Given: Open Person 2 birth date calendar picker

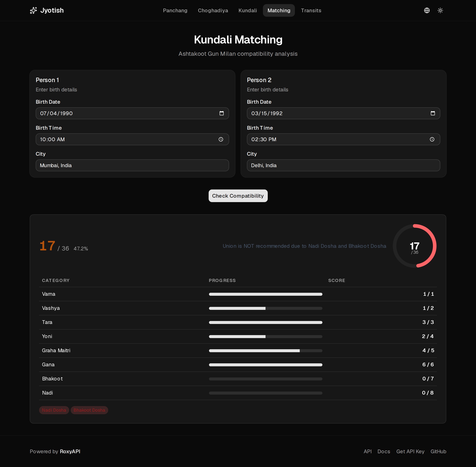Looking at the screenshot, I should coord(432,113).
